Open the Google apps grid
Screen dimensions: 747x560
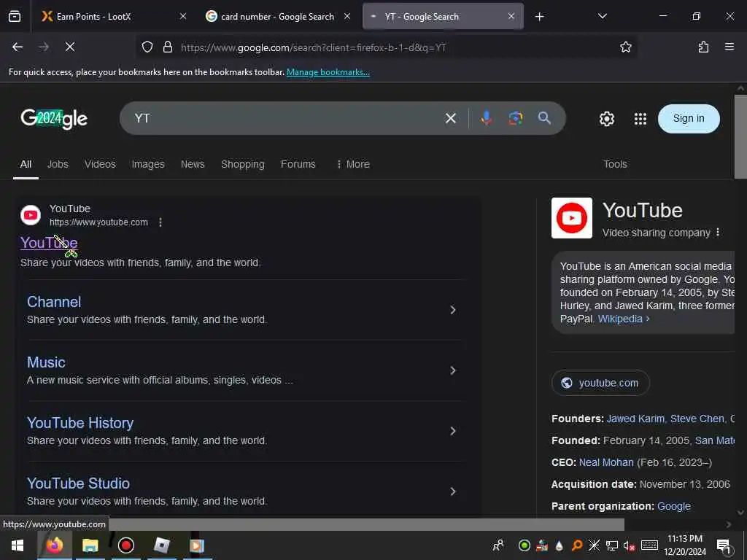(640, 119)
